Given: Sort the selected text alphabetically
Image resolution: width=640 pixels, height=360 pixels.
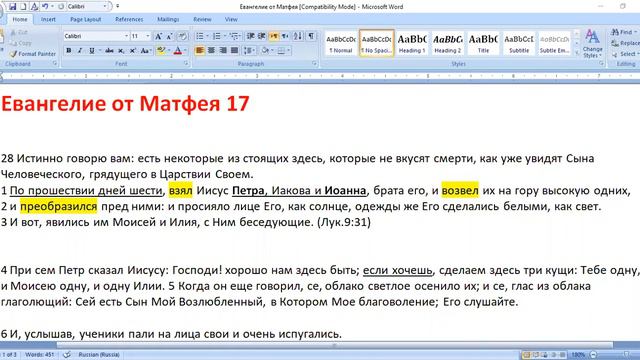Looking at the screenshot, I should 298,36.
